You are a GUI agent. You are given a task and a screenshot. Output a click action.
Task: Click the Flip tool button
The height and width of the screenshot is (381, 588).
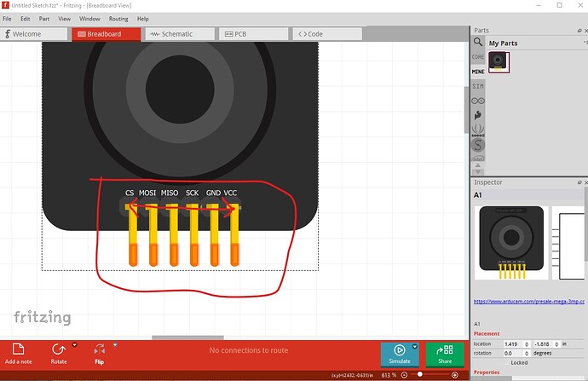coord(100,354)
